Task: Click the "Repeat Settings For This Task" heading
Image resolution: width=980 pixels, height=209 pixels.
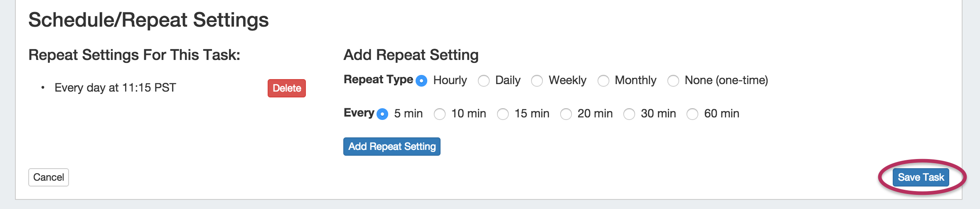Action: pyautogui.click(x=134, y=55)
